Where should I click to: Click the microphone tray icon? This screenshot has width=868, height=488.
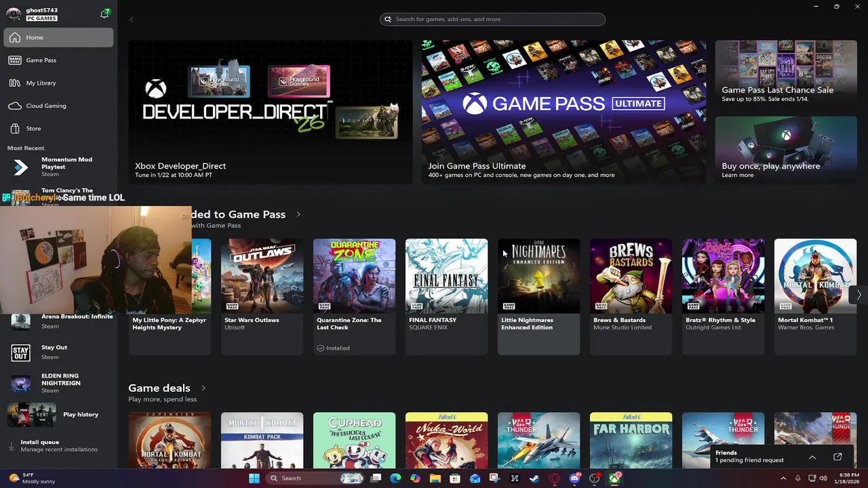797,478
